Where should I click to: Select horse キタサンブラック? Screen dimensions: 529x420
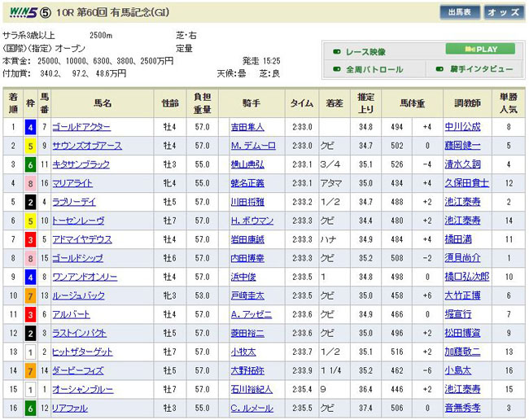pyautogui.click(x=84, y=164)
